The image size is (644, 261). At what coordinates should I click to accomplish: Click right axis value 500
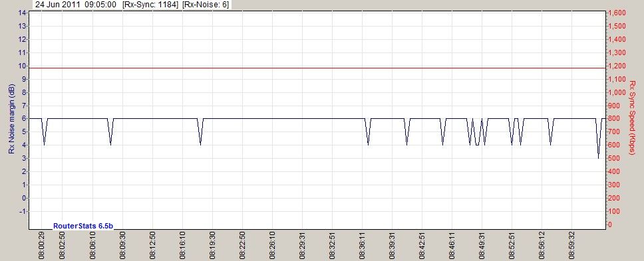click(615, 158)
